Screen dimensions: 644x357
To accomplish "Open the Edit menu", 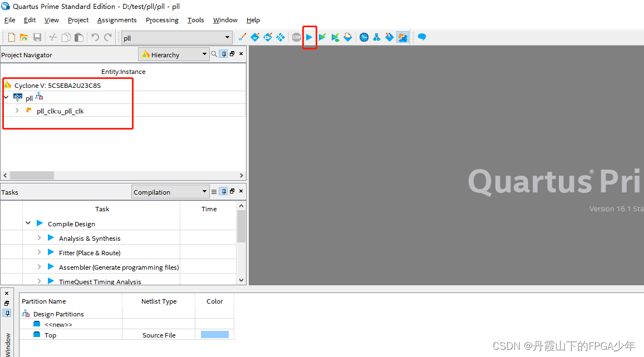I will 30,20.
